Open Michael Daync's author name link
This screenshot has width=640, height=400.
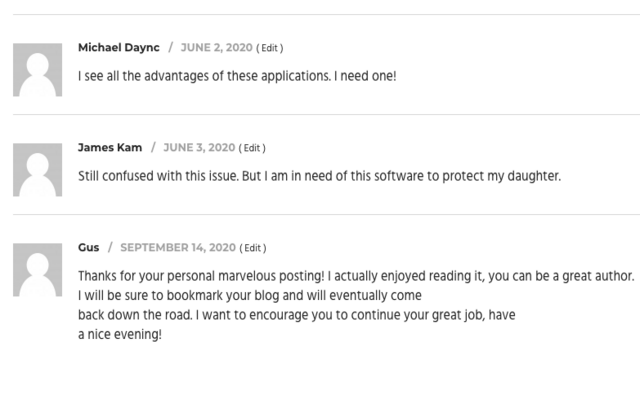click(119, 48)
